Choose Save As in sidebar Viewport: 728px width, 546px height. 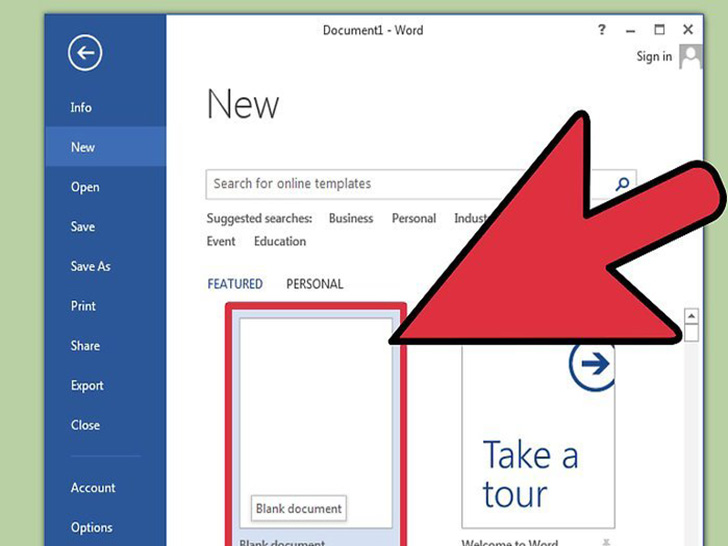pyautogui.click(x=91, y=266)
